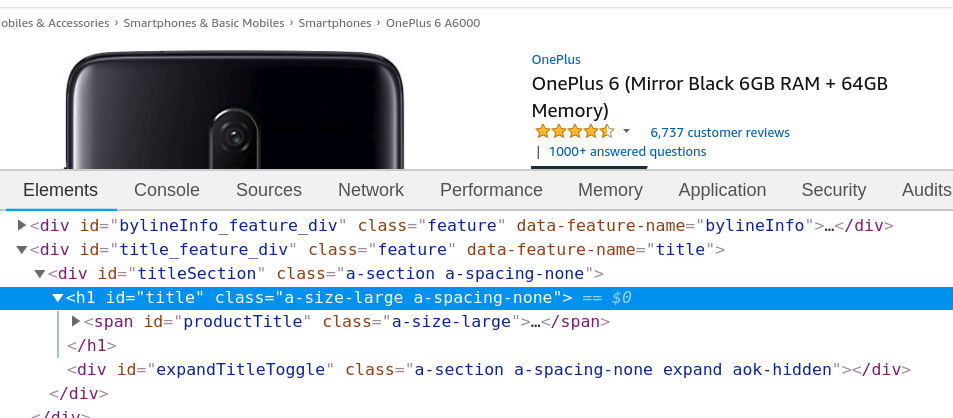Switch to the Application tab

click(722, 190)
